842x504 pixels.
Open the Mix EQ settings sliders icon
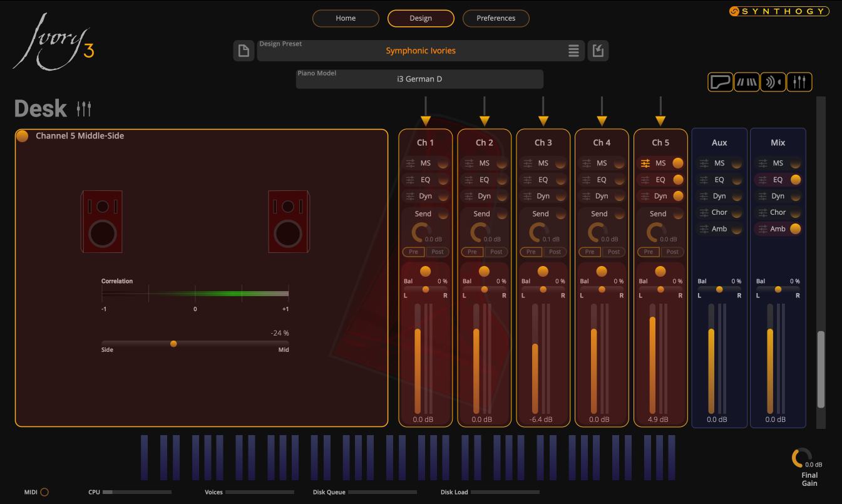(763, 180)
